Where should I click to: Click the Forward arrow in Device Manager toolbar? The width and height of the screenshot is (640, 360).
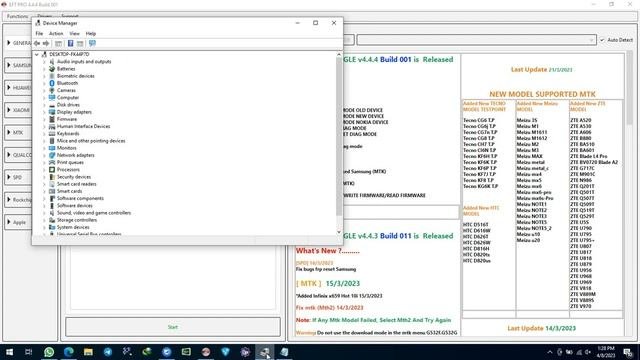pos(46,43)
